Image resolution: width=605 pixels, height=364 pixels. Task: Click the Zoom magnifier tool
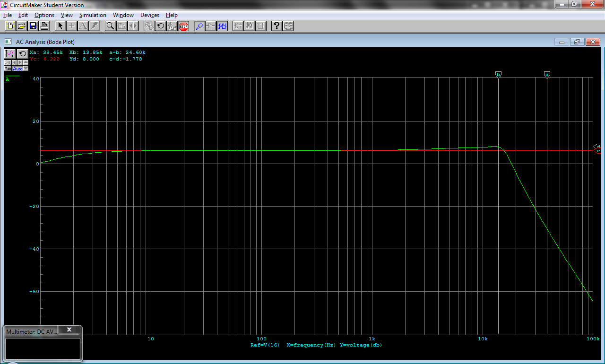click(110, 26)
